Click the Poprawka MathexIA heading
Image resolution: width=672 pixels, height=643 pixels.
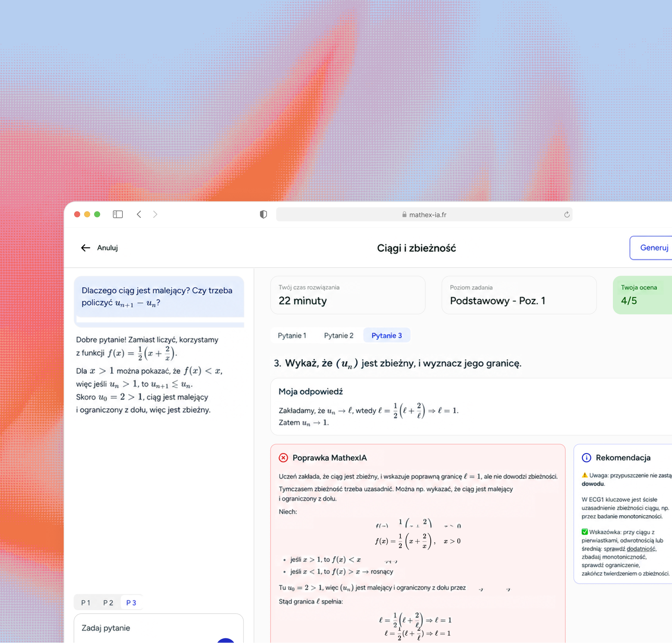click(330, 458)
